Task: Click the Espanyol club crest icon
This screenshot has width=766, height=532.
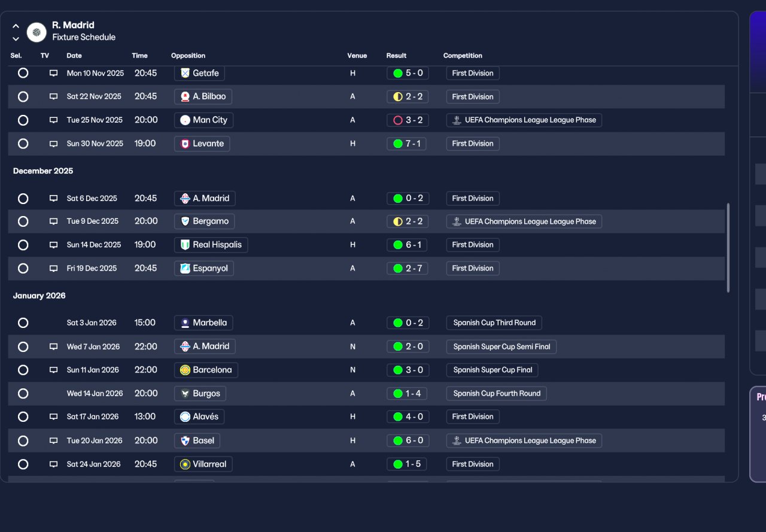Action: pos(185,268)
